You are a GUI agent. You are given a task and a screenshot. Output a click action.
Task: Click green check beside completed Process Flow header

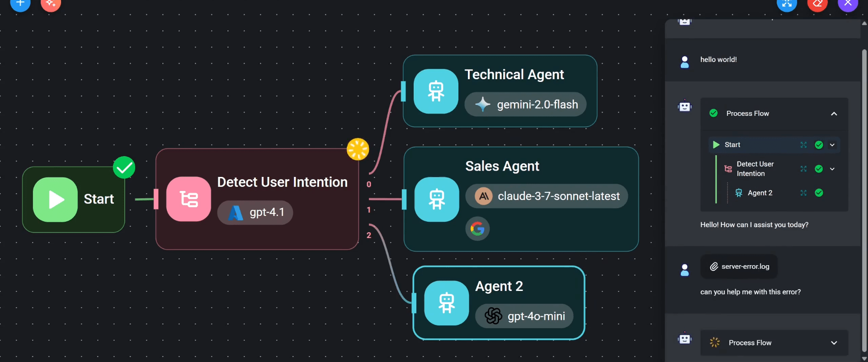713,113
